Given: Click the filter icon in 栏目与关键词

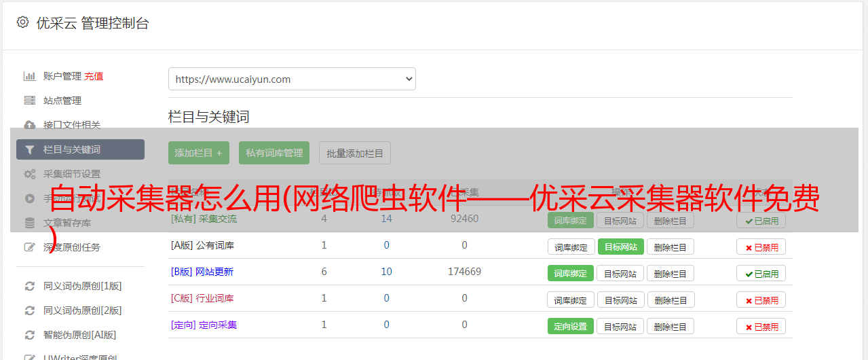Looking at the screenshot, I should coord(30,149).
